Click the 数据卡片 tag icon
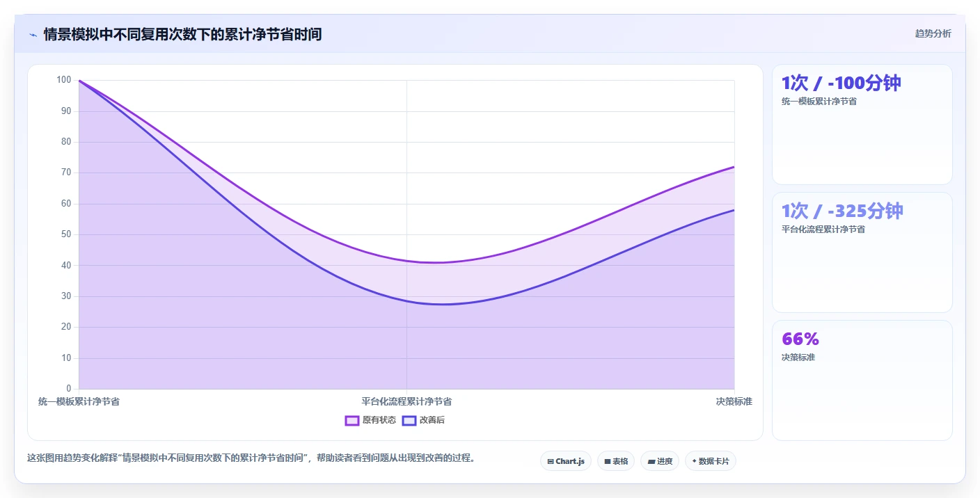980x498 pixels. coord(695,461)
